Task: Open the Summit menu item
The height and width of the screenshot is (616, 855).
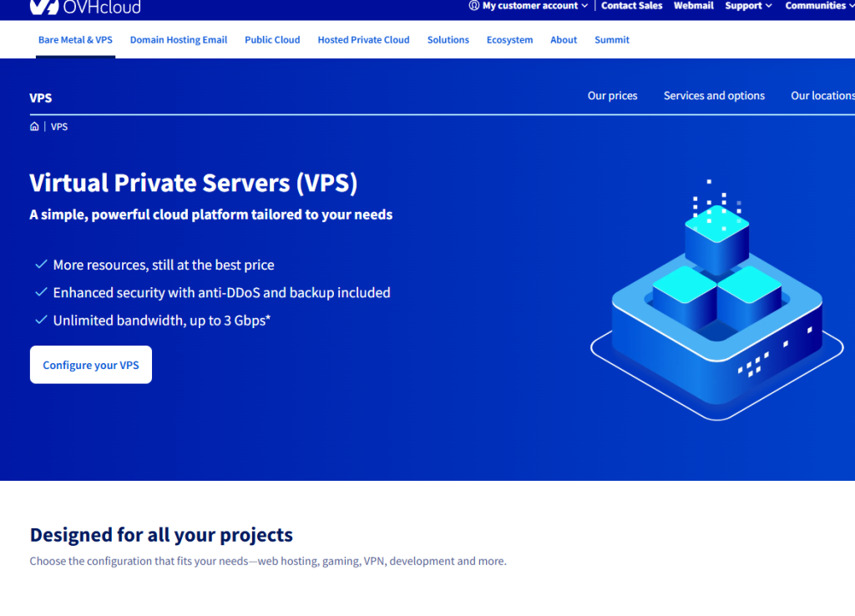Action: click(x=612, y=40)
